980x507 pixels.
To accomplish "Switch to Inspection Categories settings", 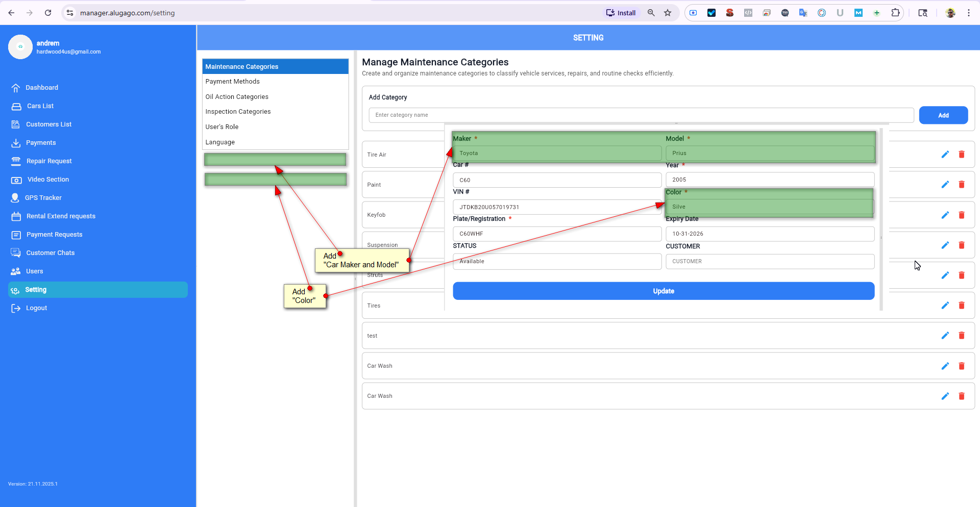I will click(x=238, y=112).
